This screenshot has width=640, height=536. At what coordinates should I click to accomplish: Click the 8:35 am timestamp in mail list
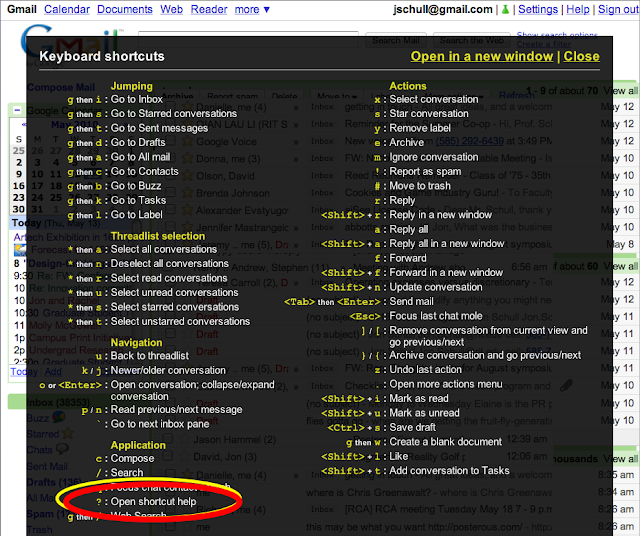click(x=616, y=474)
